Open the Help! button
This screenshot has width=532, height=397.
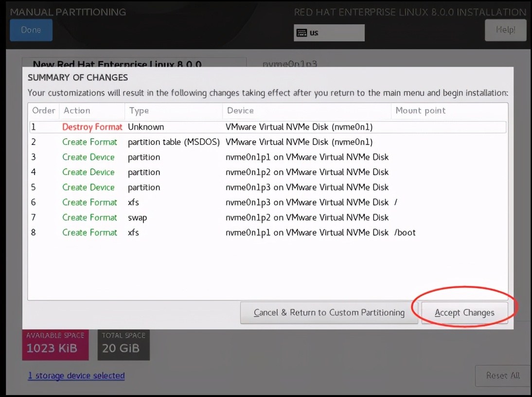505,30
